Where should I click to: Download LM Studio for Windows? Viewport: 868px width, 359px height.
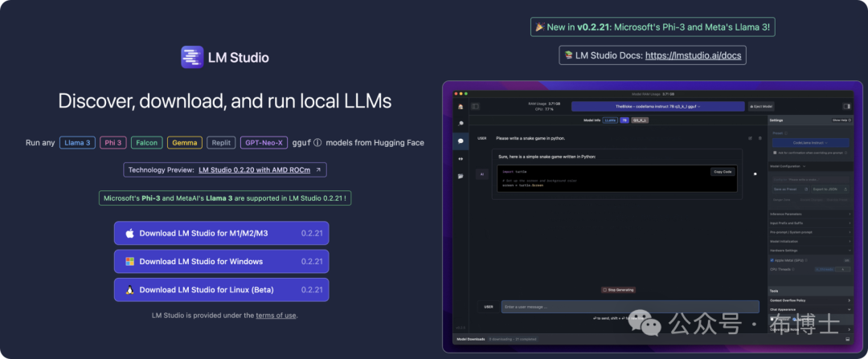[x=222, y=261]
